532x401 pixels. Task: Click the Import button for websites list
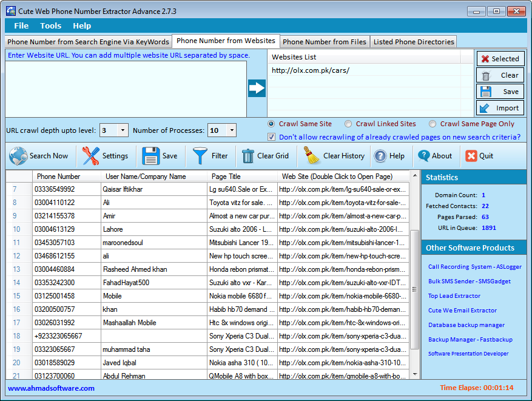pyautogui.click(x=500, y=108)
